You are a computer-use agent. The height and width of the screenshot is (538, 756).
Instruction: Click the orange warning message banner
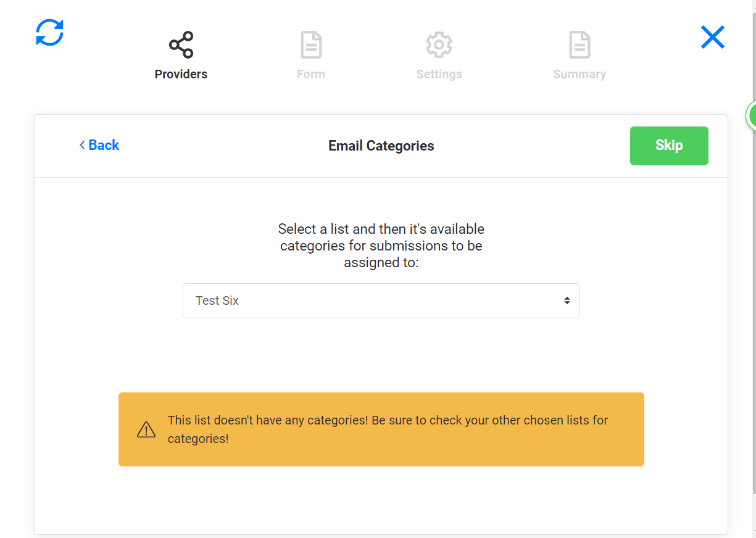coord(381,429)
